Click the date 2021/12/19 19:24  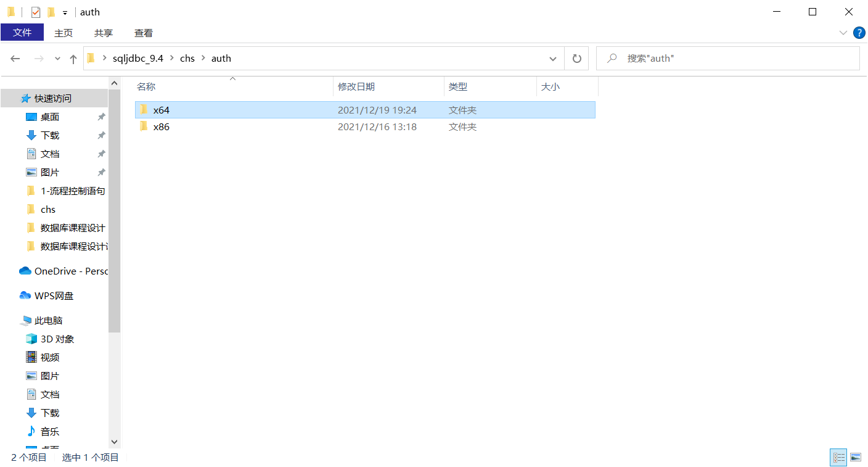coord(377,110)
